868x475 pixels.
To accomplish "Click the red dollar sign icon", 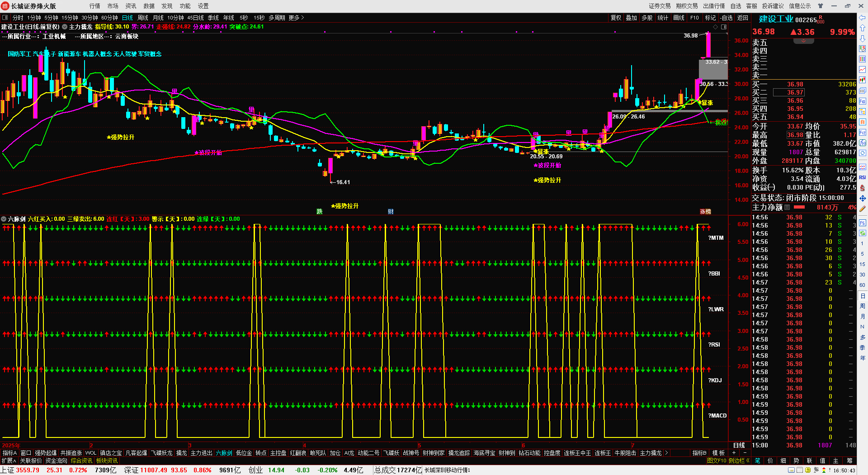I will pos(863,188).
